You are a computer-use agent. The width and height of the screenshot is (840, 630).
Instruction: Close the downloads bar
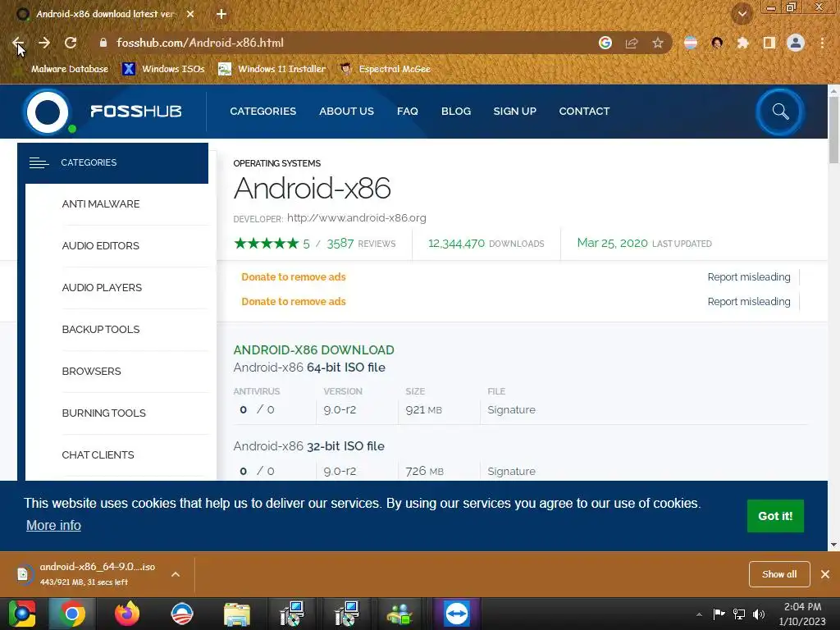click(x=825, y=574)
